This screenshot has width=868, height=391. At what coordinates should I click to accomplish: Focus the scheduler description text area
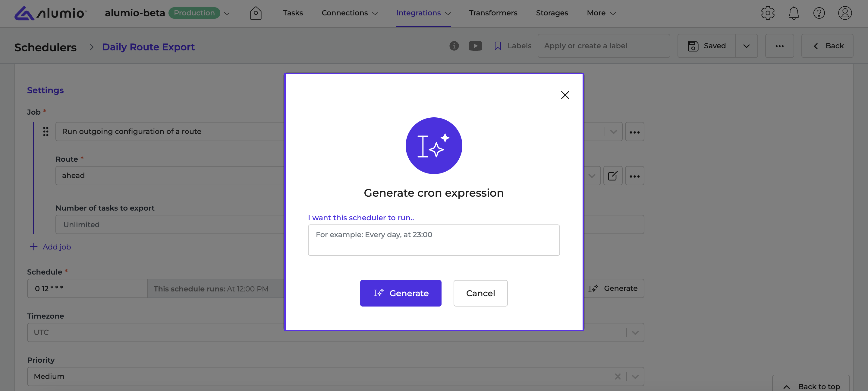[x=434, y=240]
